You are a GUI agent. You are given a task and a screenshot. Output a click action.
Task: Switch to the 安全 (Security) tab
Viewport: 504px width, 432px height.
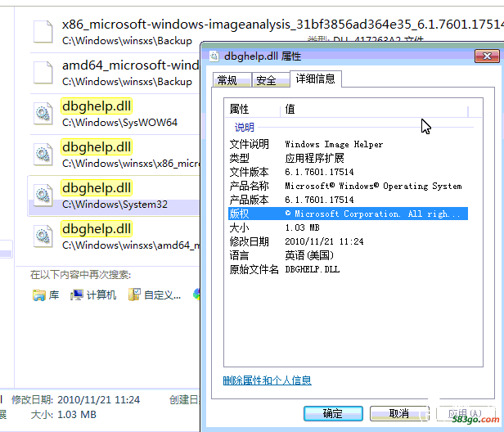coord(266,80)
